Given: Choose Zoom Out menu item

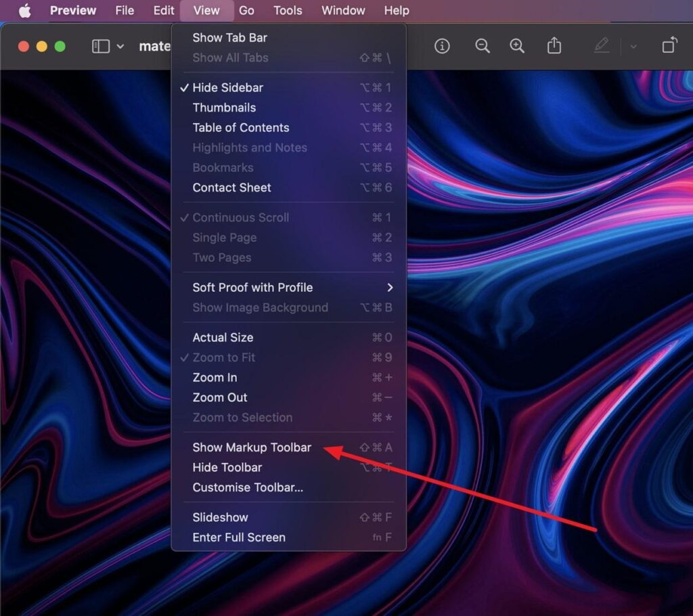Looking at the screenshot, I should tap(288, 397).
